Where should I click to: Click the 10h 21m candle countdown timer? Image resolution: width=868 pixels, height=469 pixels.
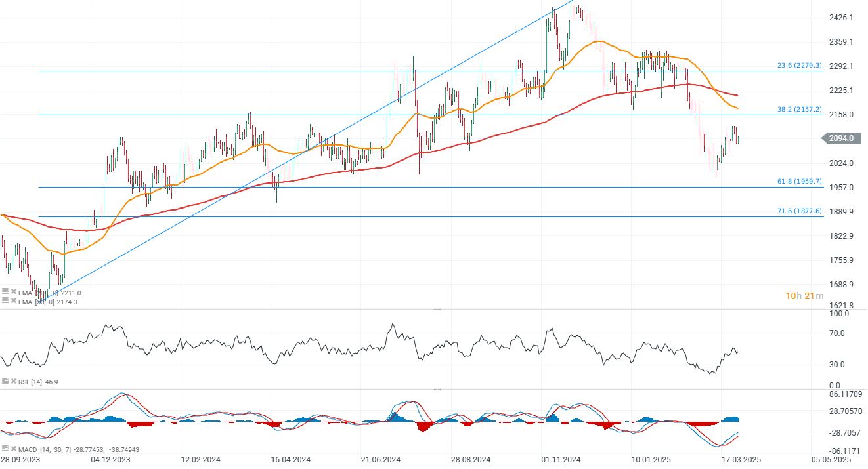pos(804,296)
